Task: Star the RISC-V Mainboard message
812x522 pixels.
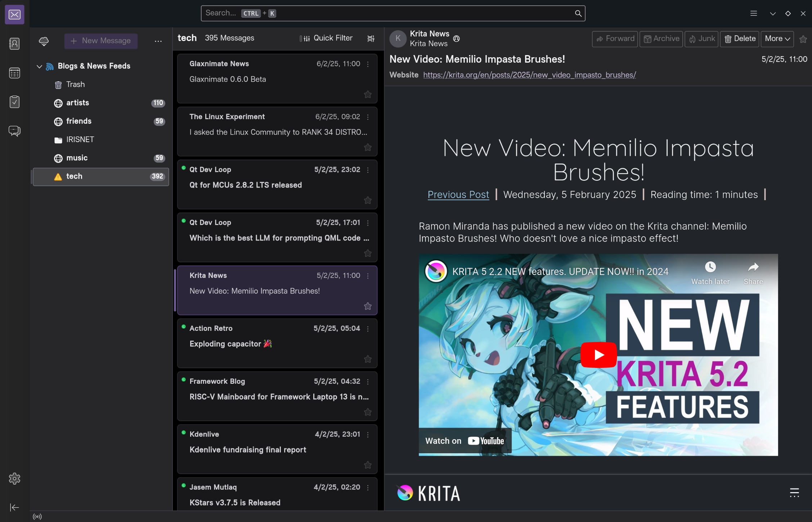Action: [x=368, y=412]
